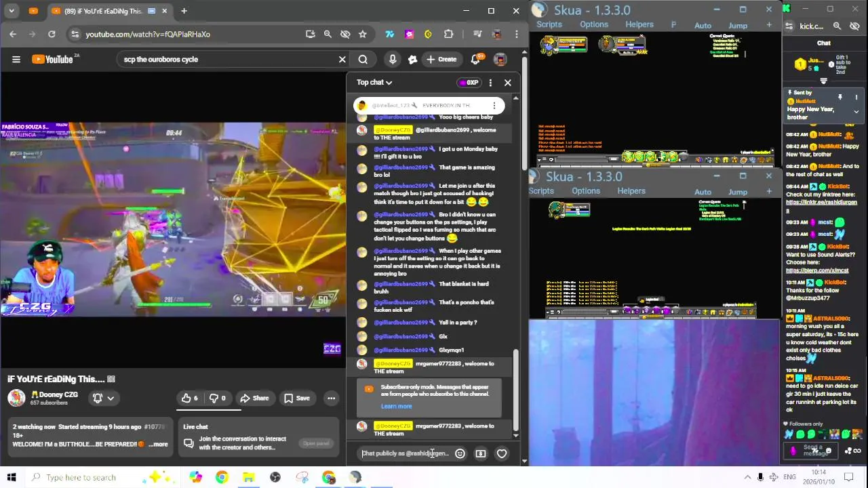Click Learn more about subscribers-only mode

click(396, 407)
